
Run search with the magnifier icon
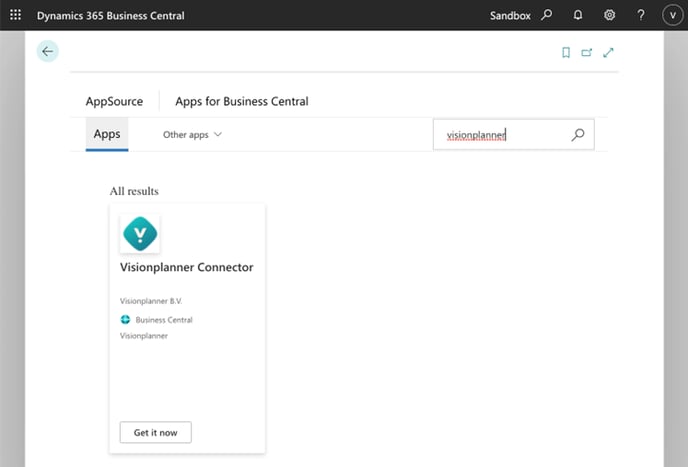click(x=578, y=135)
